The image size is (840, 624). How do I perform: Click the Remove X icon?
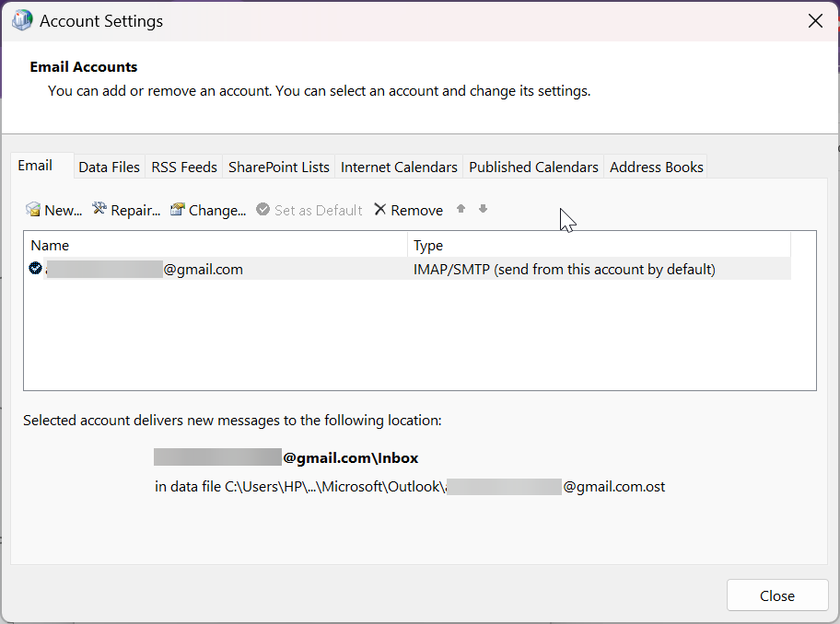[x=379, y=209]
